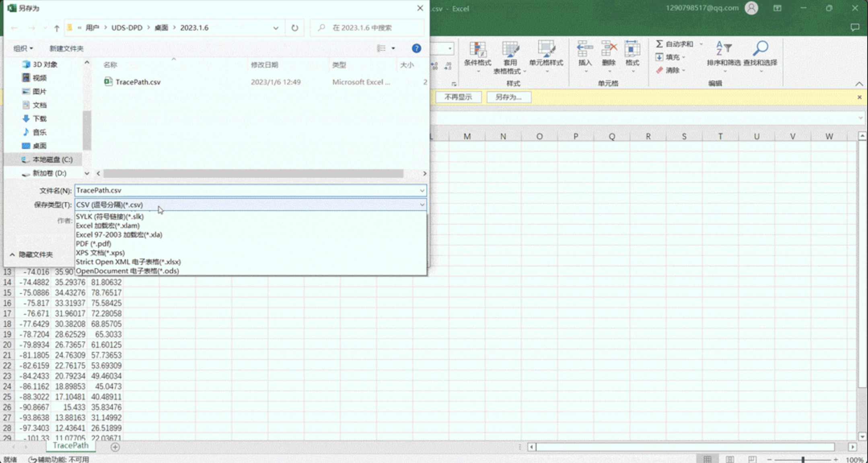868x463 pixels.
Task: Open Format as Table in Excel ribbon
Action: pyautogui.click(x=510, y=58)
